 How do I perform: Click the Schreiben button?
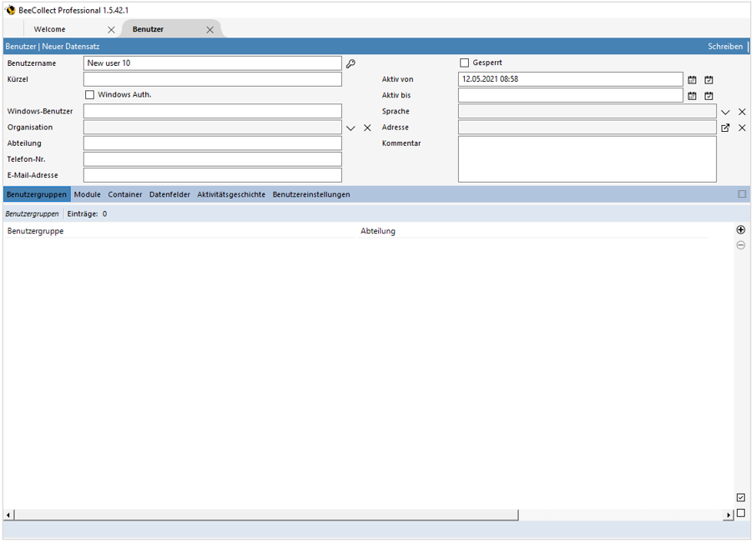(x=725, y=47)
